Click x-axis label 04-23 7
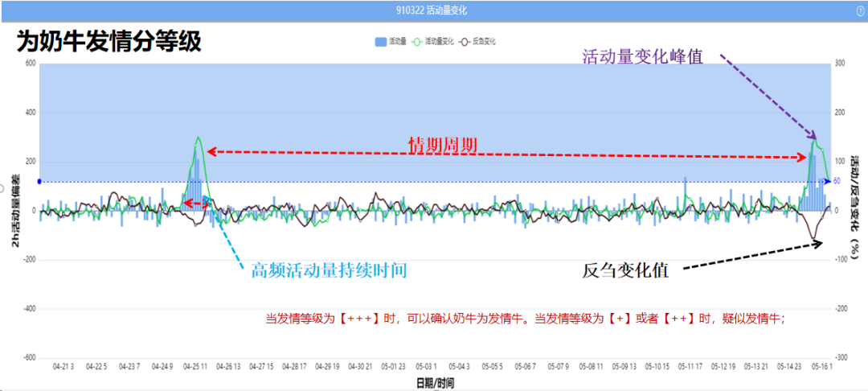The image size is (868, 391). pyautogui.click(x=129, y=367)
